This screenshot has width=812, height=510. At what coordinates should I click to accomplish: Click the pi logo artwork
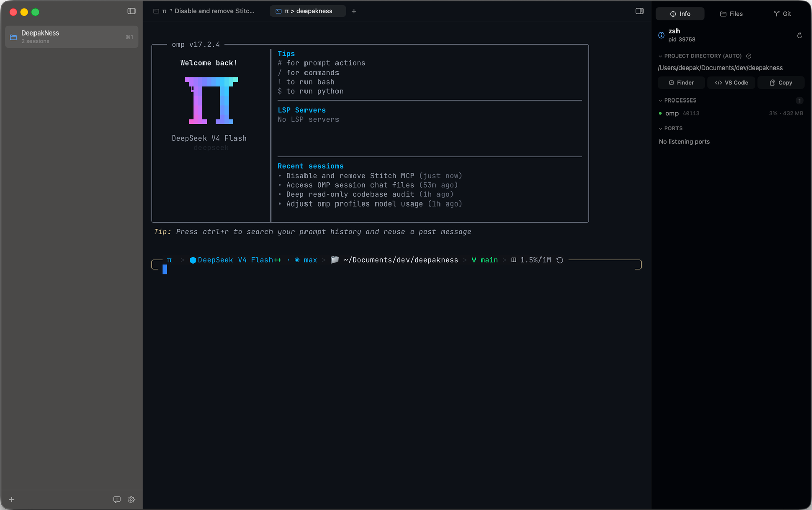(x=211, y=100)
